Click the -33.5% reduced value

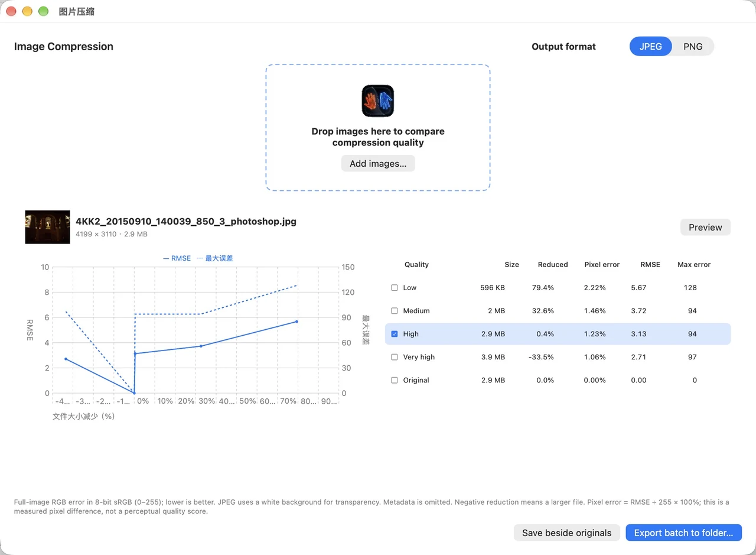click(x=542, y=357)
